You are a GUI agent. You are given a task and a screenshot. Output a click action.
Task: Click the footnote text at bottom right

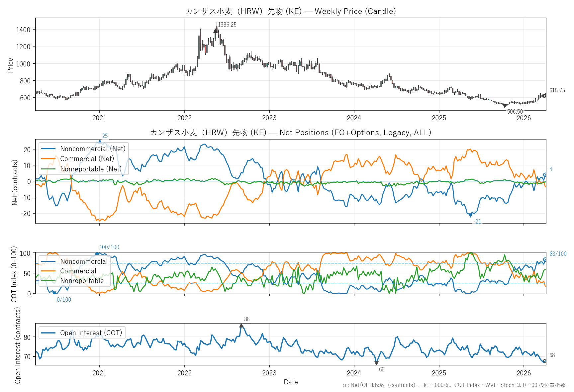455,385
